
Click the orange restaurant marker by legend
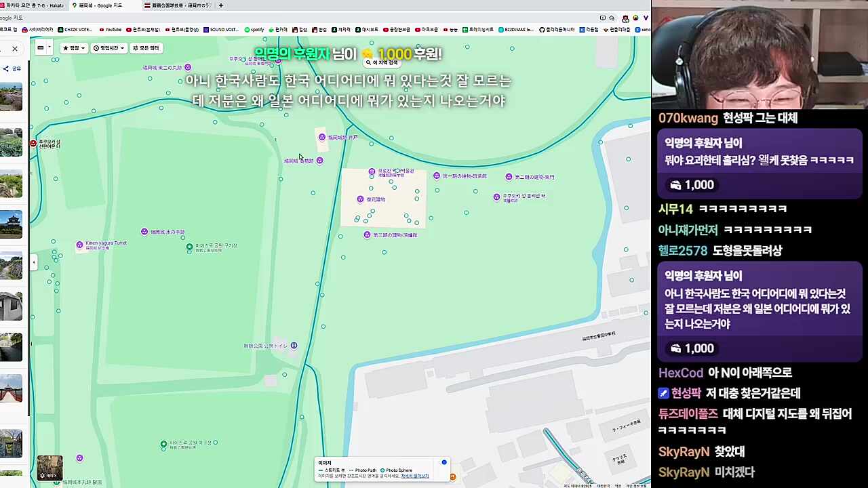coord(452,476)
